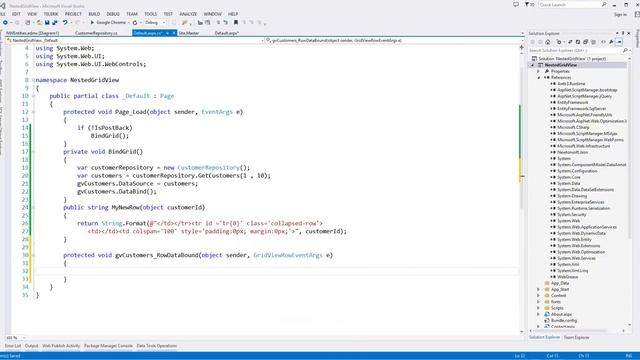The width and height of the screenshot is (640, 360).
Task: Collapse the References node
Action: (539, 78)
